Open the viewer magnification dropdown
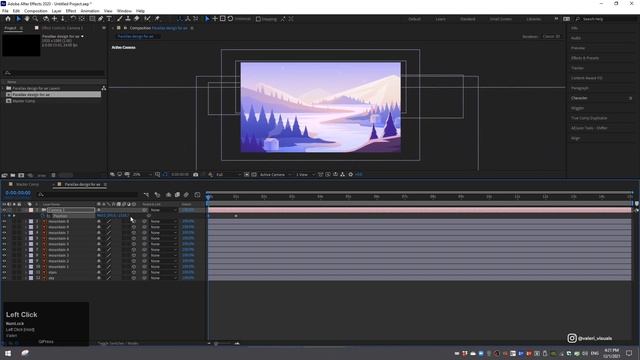Image resolution: width=640 pixels, height=360 pixels. tap(142, 174)
